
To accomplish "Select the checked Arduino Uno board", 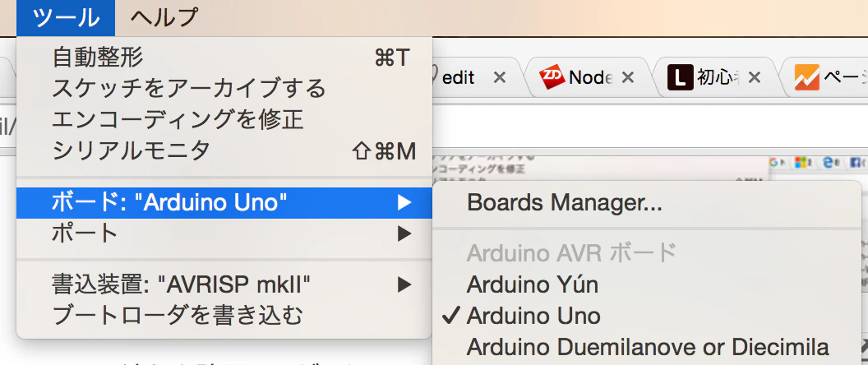I will click(647, 316).
